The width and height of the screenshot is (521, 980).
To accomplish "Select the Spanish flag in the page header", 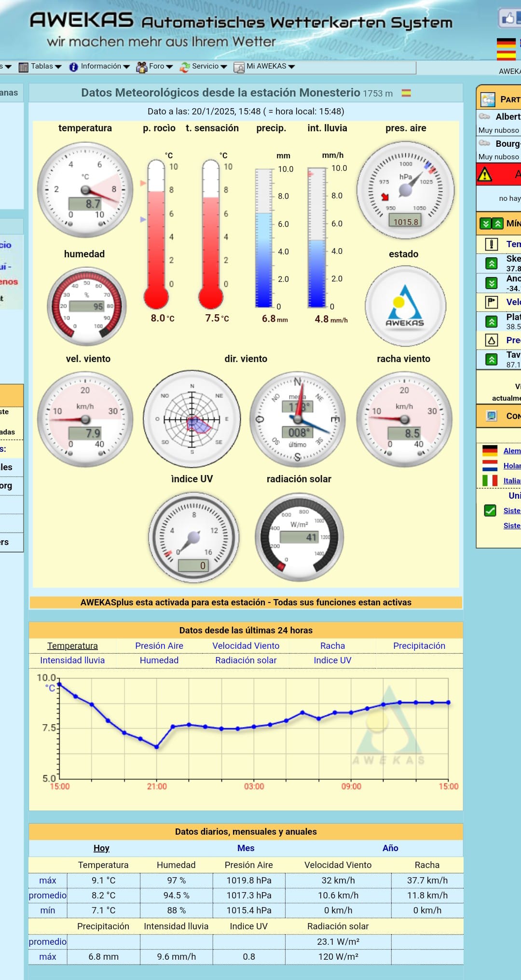I will click(x=506, y=55).
